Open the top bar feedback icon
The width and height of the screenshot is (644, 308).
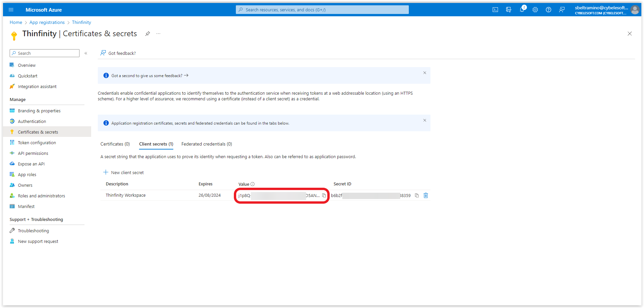(562, 10)
